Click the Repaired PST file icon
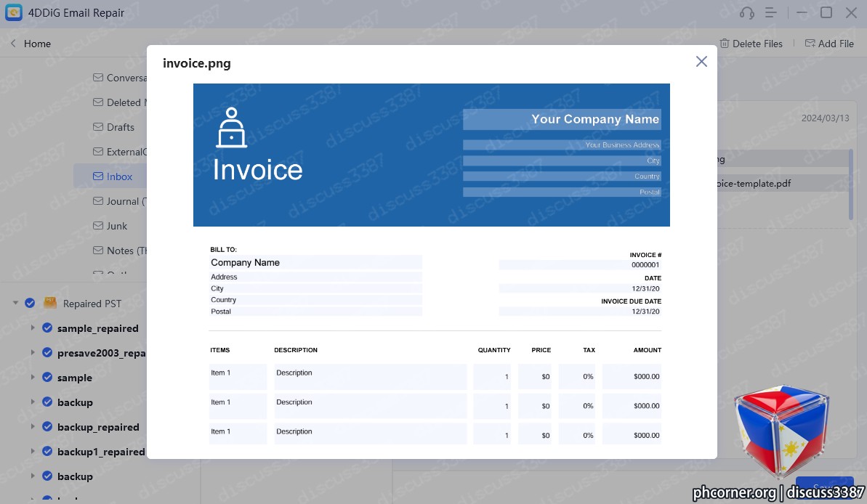 [x=50, y=303]
